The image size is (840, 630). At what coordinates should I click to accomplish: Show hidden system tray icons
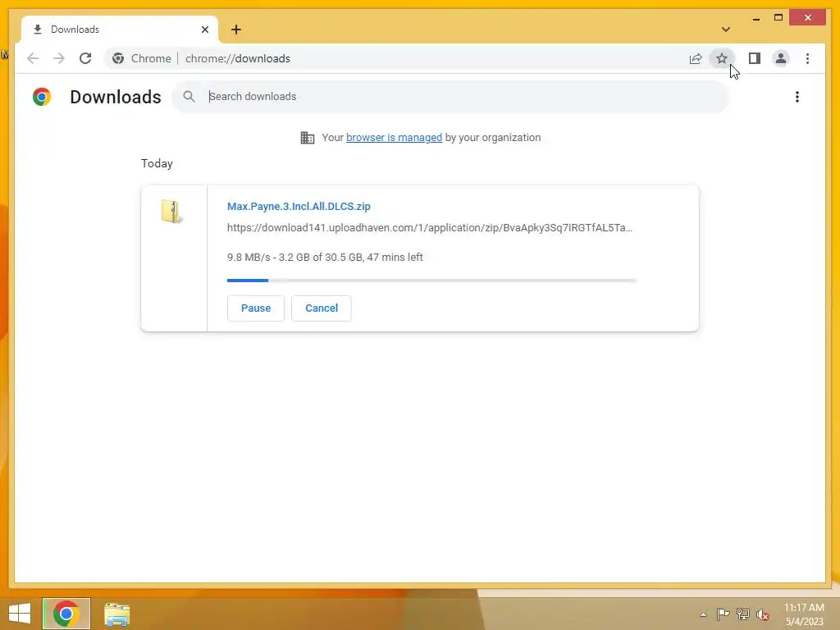coord(703,614)
